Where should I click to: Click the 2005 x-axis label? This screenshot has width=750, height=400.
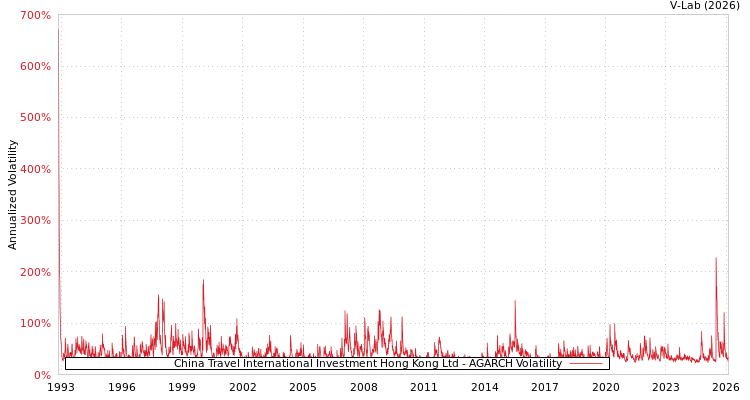coord(303,387)
